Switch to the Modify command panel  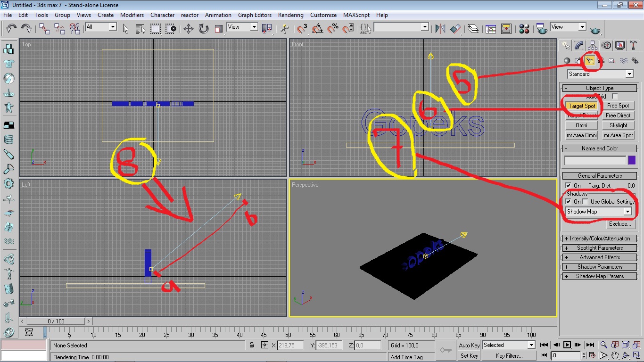[578, 45]
